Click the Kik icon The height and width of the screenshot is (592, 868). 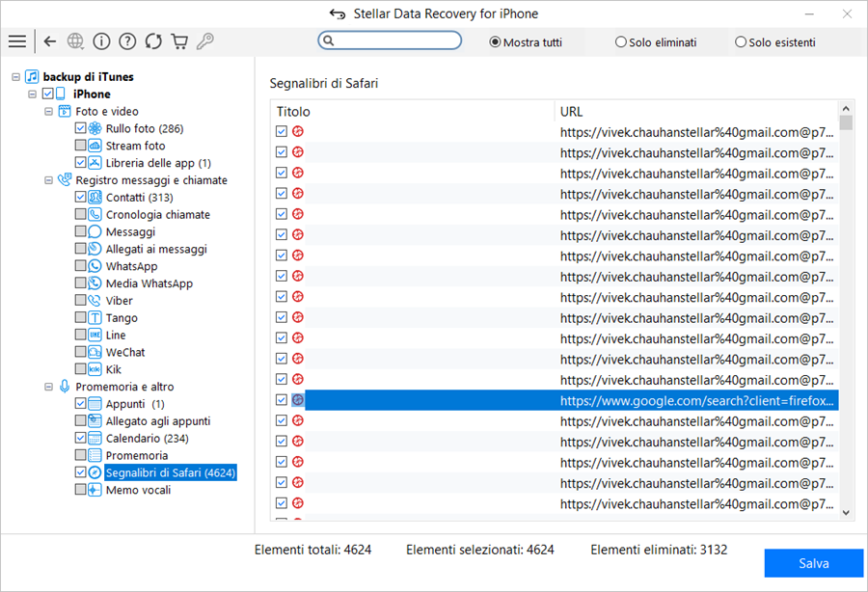(x=95, y=369)
